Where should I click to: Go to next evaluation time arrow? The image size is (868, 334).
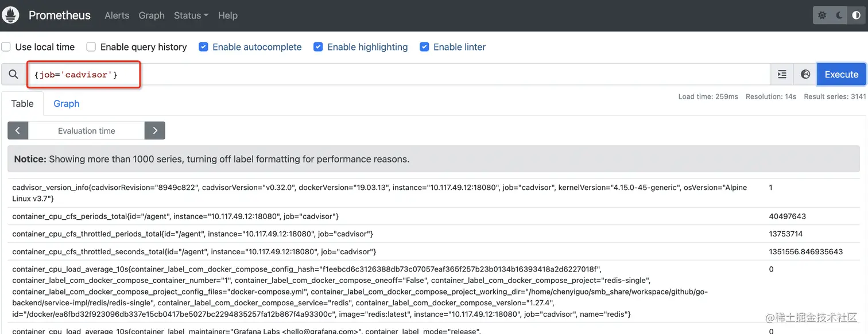tap(155, 131)
